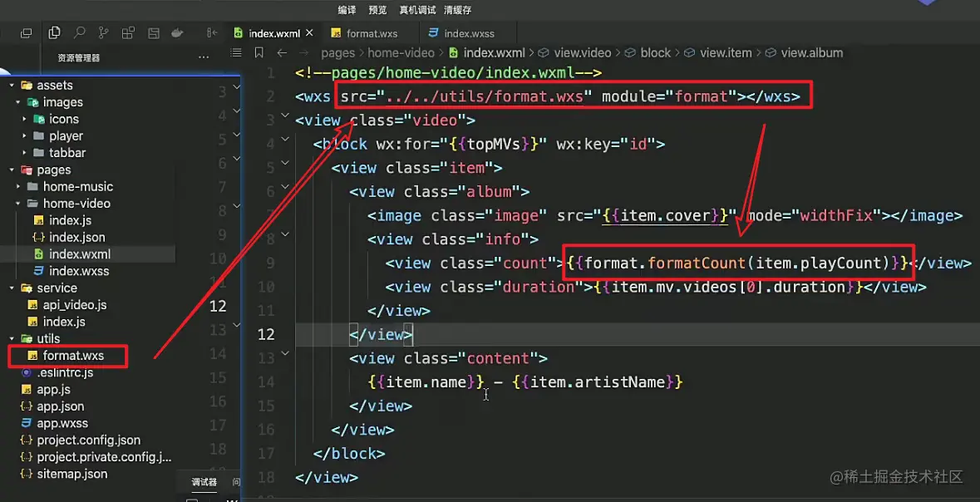Fold line 3 view class video
Viewport: 980px width, 502px height.
pos(285,116)
